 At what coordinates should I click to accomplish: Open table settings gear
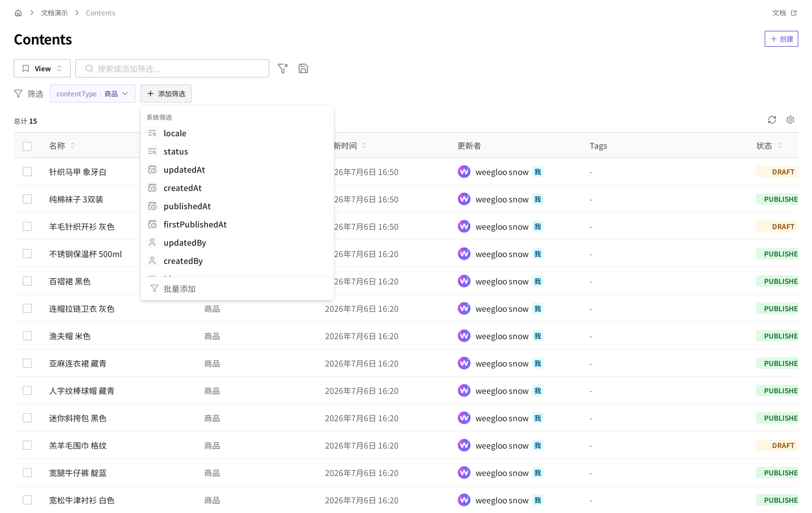click(790, 120)
